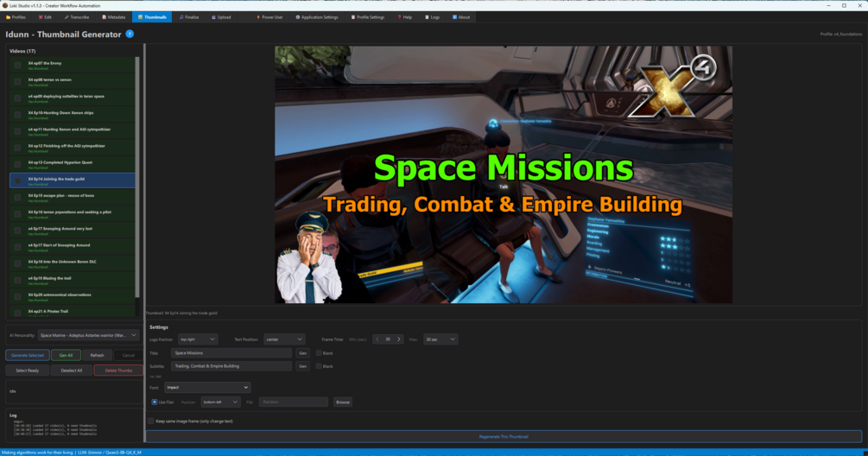Click the gear icon of Application Settings tab
Screen dimensions: 868x456
(298, 17)
